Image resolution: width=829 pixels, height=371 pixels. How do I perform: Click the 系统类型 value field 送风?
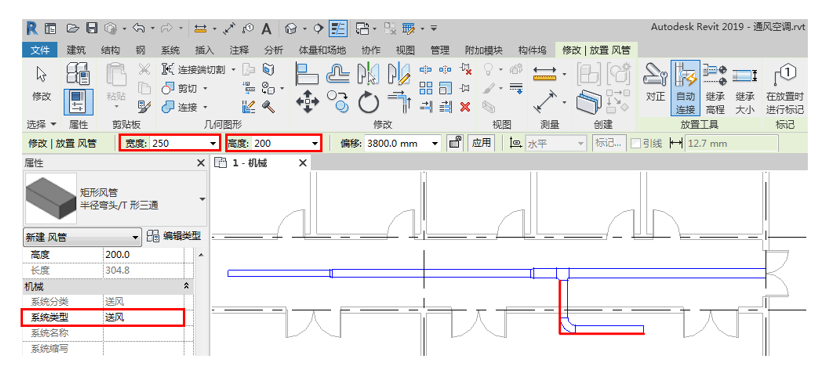pyautogui.click(x=143, y=318)
